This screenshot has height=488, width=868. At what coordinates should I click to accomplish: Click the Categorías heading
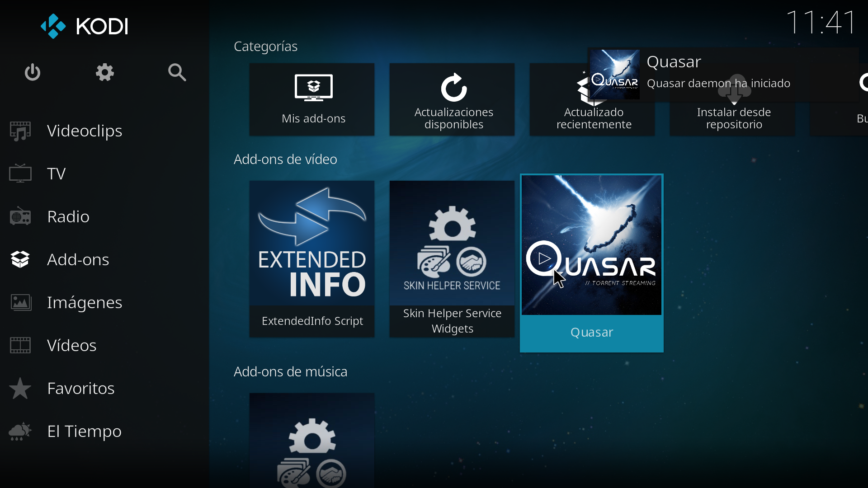click(x=266, y=47)
